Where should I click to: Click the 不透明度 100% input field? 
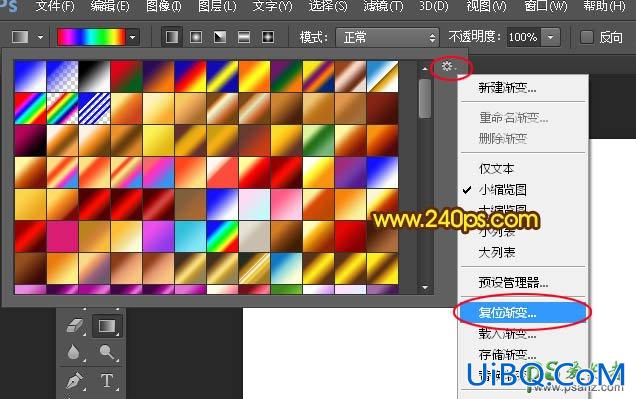click(524, 37)
